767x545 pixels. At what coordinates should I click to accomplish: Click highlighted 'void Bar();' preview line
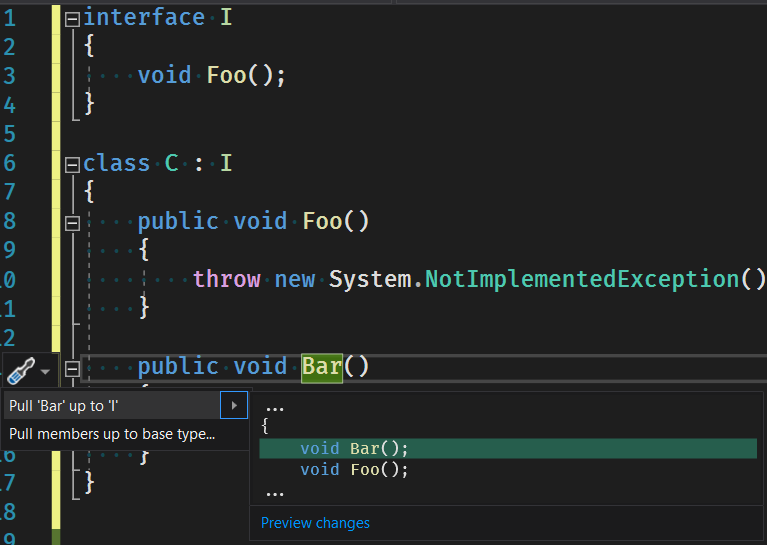click(x=508, y=448)
